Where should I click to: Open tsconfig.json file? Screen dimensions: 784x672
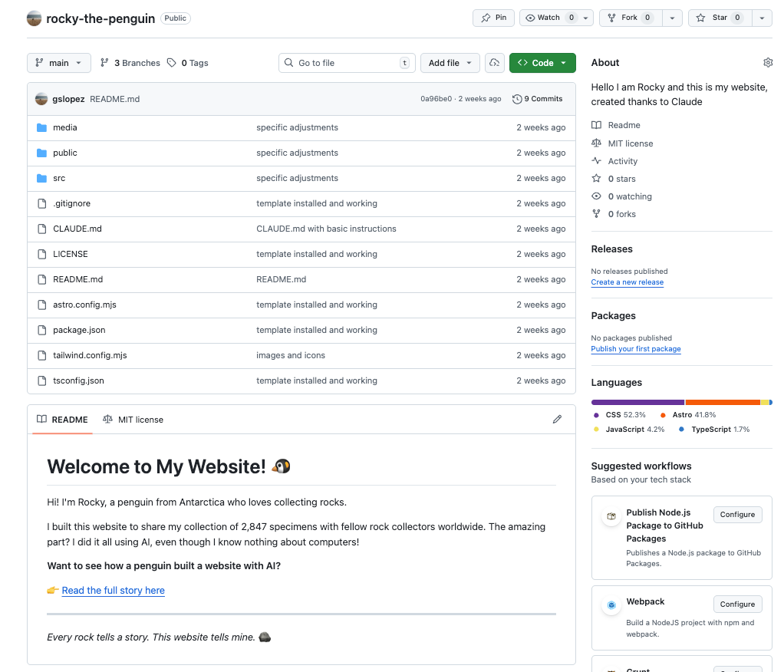pos(78,380)
